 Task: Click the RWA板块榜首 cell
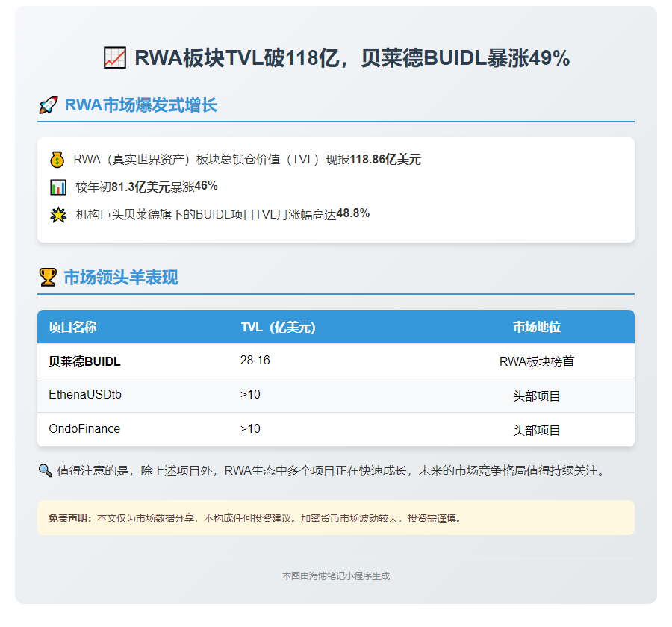click(x=537, y=361)
